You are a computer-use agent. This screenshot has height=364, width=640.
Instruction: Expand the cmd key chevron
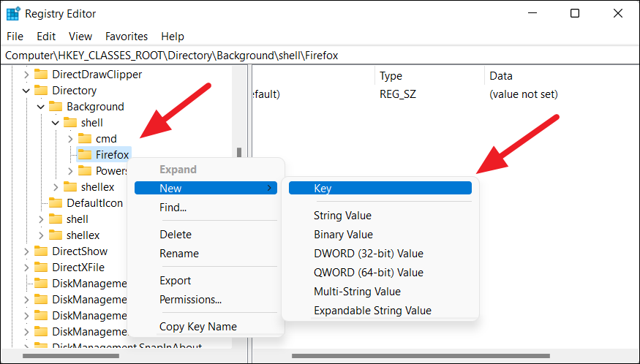tap(70, 138)
